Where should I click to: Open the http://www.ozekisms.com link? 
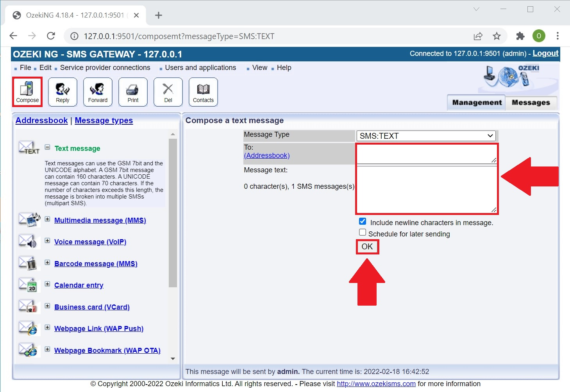pos(376,384)
